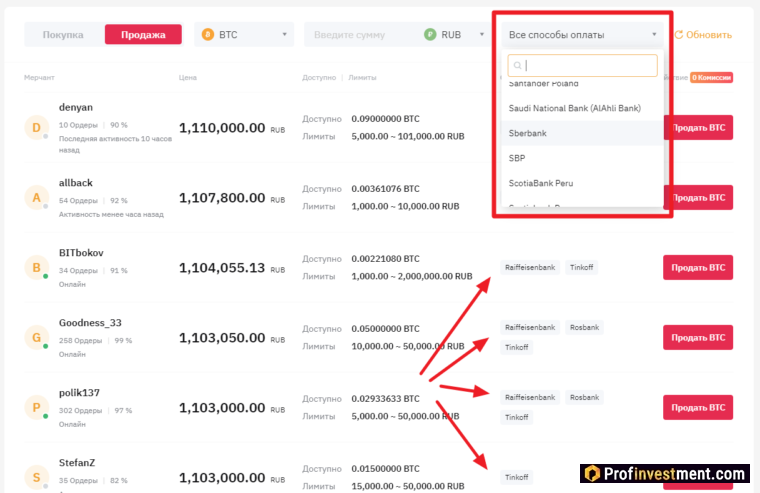The image size is (760, 493).
Task: Click StefanZ's S avatar icon
Action: [36, 477]
